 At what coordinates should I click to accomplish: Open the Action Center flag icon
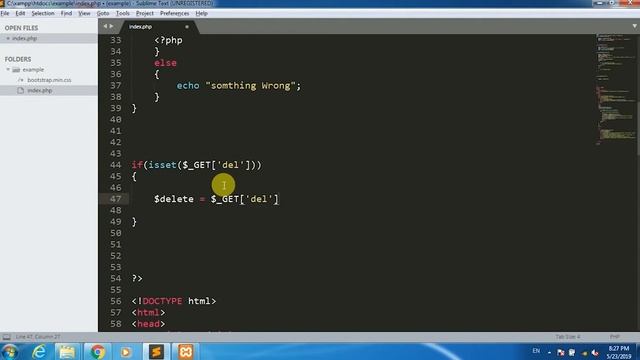(x=560, y=352)
